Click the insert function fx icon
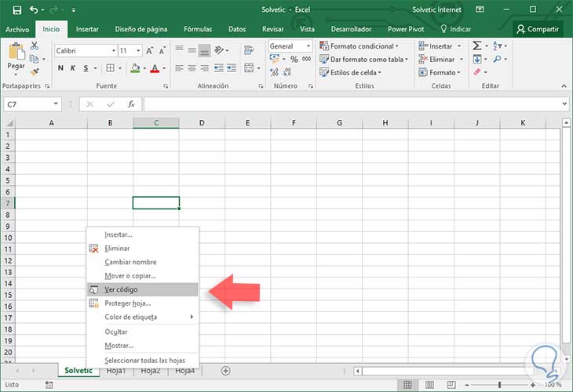This screenshot has height=392, width=573. coord(131,104)
